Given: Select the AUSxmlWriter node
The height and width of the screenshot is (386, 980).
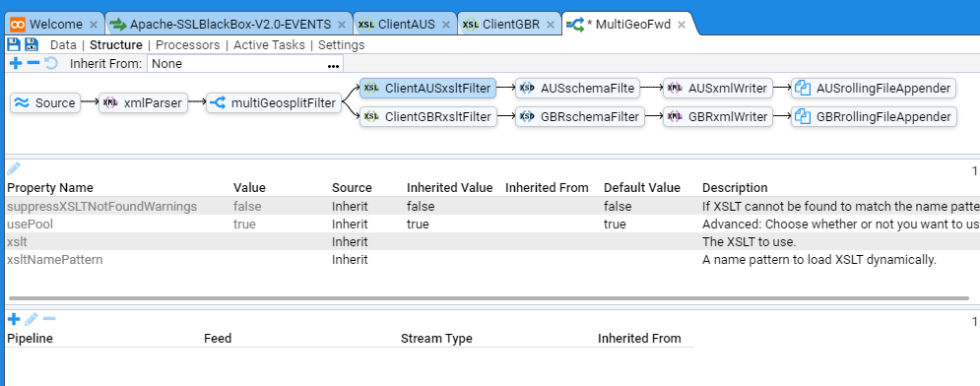Looking at the screenshot, I should tap(717, 89).
